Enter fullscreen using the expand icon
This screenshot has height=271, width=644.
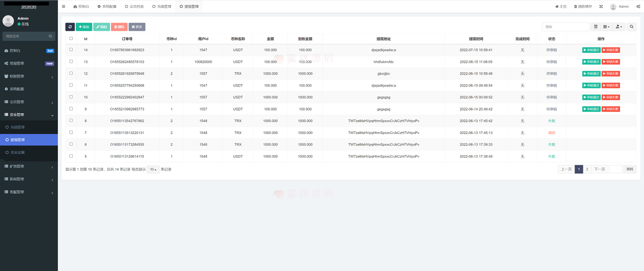[601, 6]
